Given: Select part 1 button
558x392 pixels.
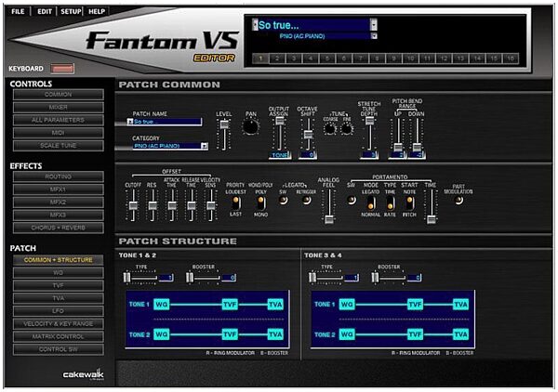Looking at the screenshot, I should [260, 59].
